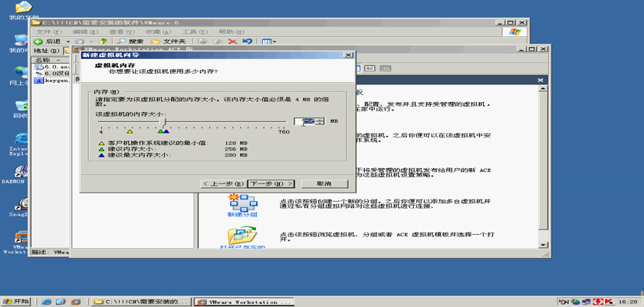Screen dimensions: 644x307
Task: Click the green recommended-memory marker below the slider
Action: (160, 131)
